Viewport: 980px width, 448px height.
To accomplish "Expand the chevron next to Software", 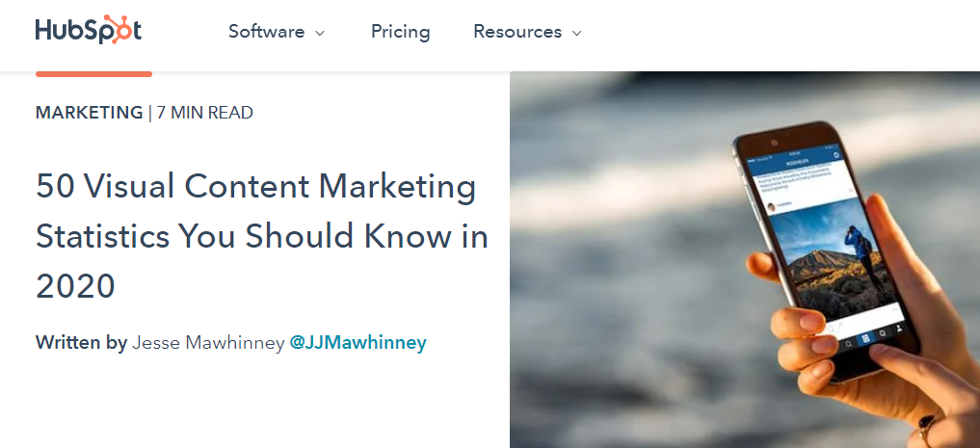I will pyautogui.click(x=320, y=33).
